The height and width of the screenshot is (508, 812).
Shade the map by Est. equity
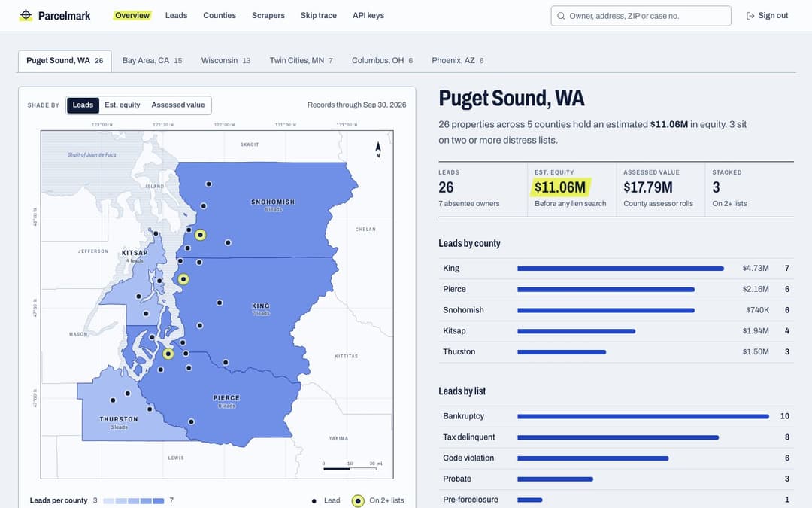123,105
